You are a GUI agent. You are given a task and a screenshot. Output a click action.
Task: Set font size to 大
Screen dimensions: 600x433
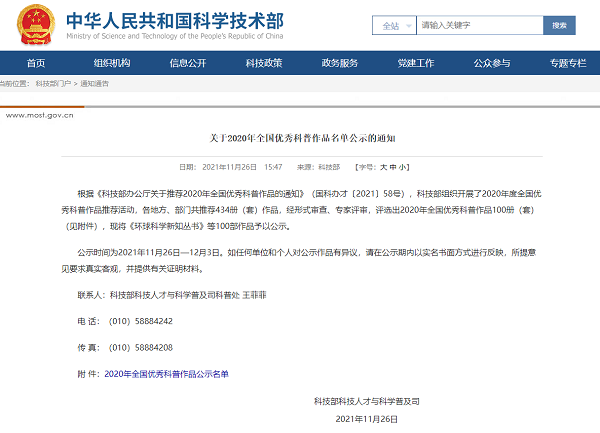point(384,167)
